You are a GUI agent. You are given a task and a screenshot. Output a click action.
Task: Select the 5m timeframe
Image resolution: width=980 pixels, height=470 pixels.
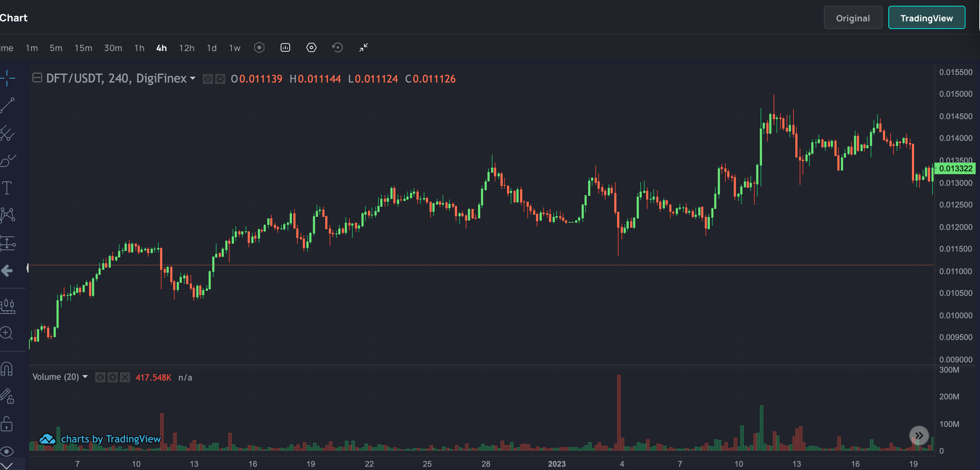click(56, 48)
